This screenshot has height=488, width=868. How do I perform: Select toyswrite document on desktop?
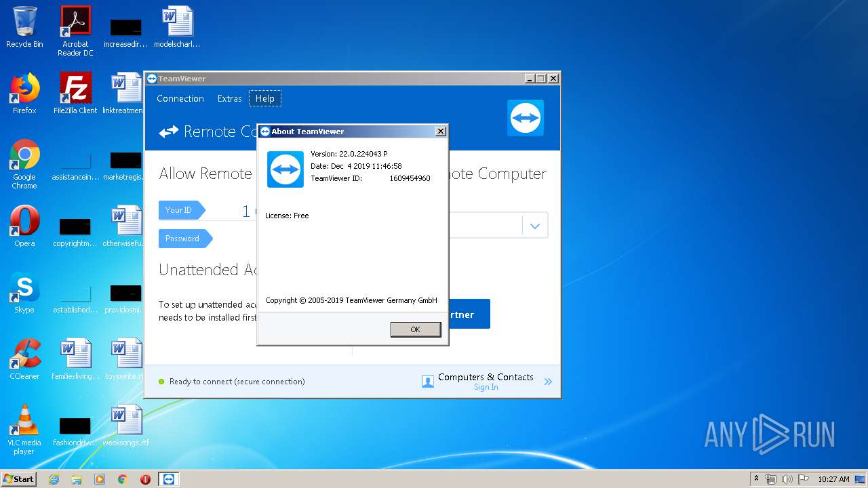point(124,359)
